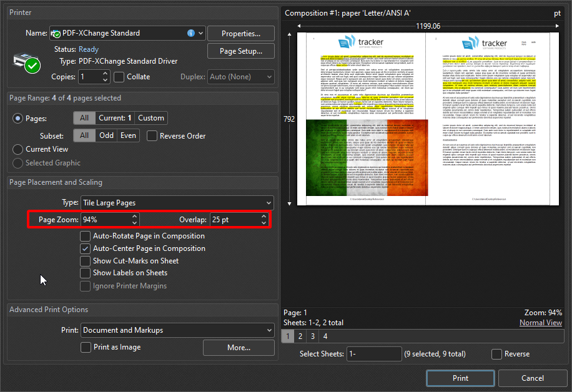Screen dimensions: 572x392
Task: Switch to sheet tab 4
Action: (x=324, y=336)
